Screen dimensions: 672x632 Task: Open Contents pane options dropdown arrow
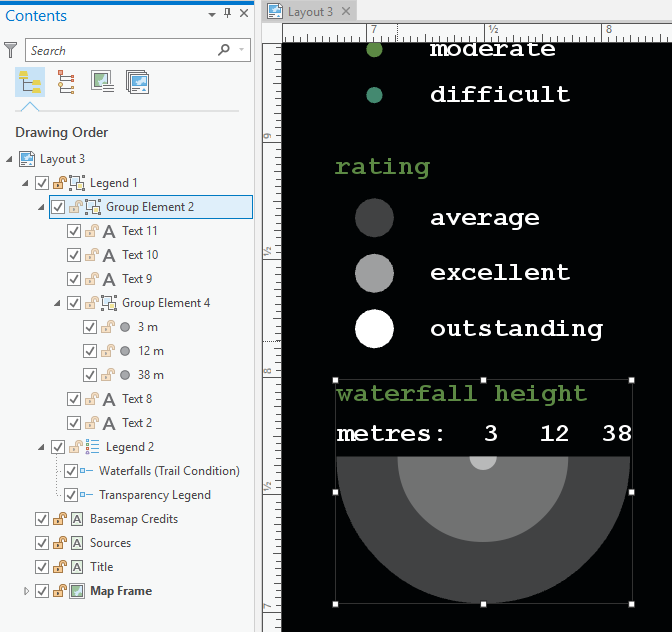pyautogui.click(x=212, y=15)
